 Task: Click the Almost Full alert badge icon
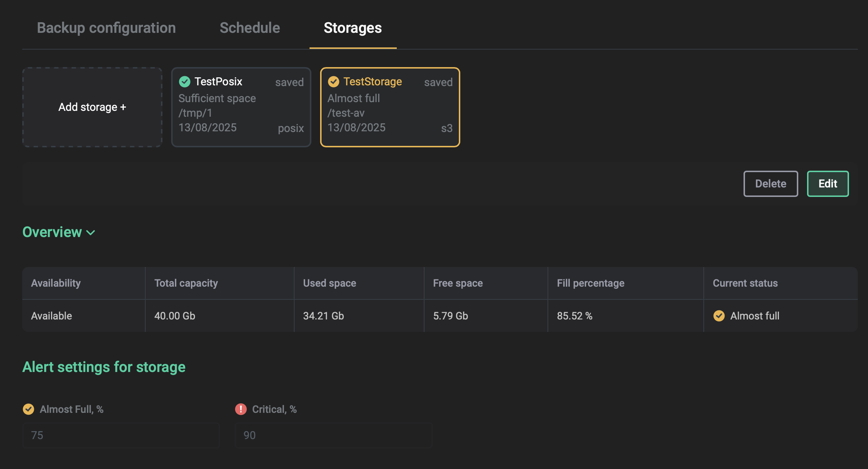coord(28,409)
